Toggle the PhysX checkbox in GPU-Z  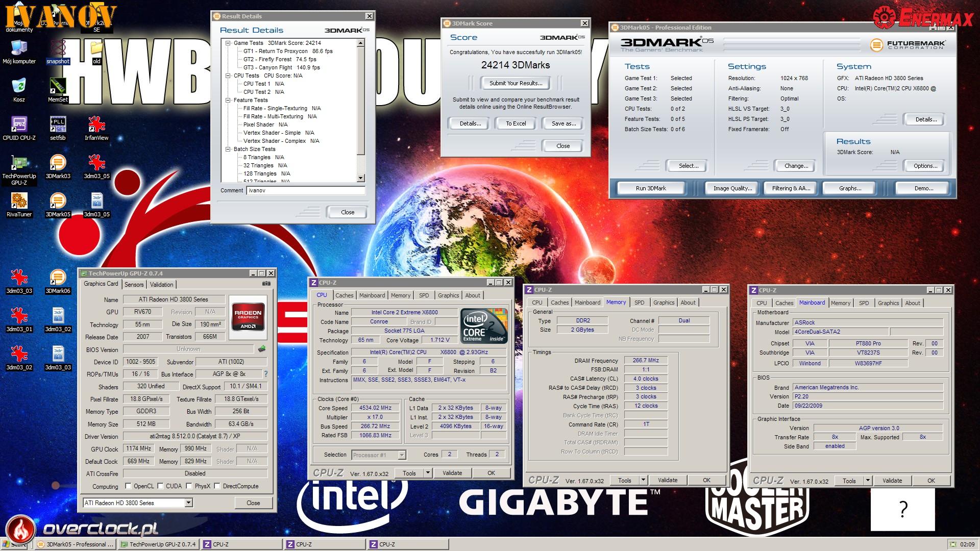(189, 486)
